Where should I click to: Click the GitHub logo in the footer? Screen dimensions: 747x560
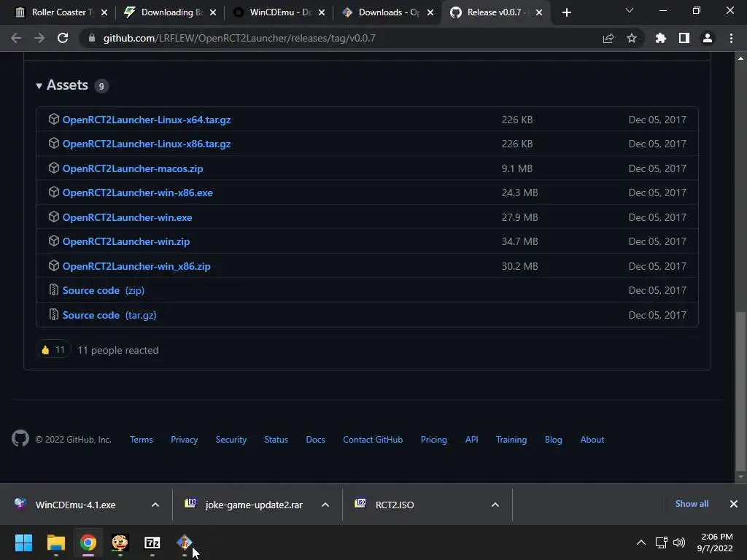(20, 438)
